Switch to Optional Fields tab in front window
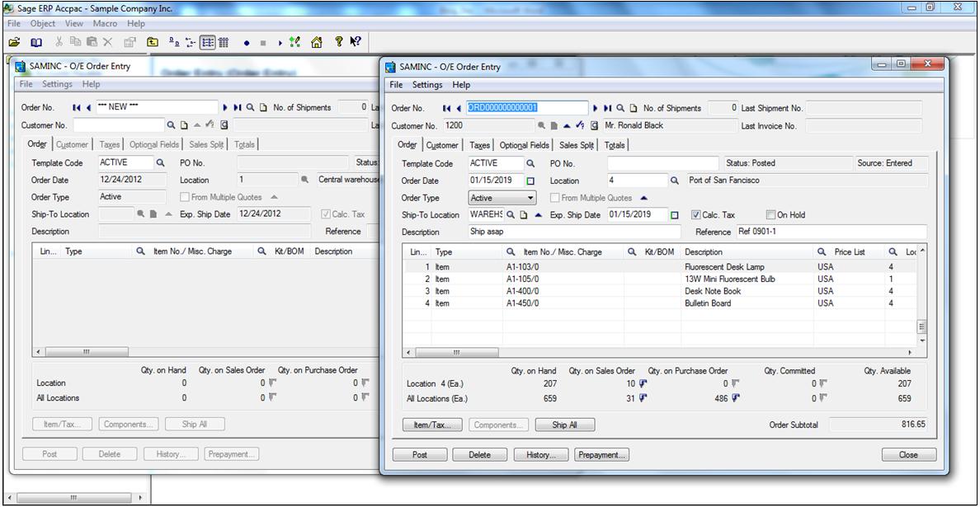Screen dimensions: 980x507 pyautogui.click(x=525, y=145)
